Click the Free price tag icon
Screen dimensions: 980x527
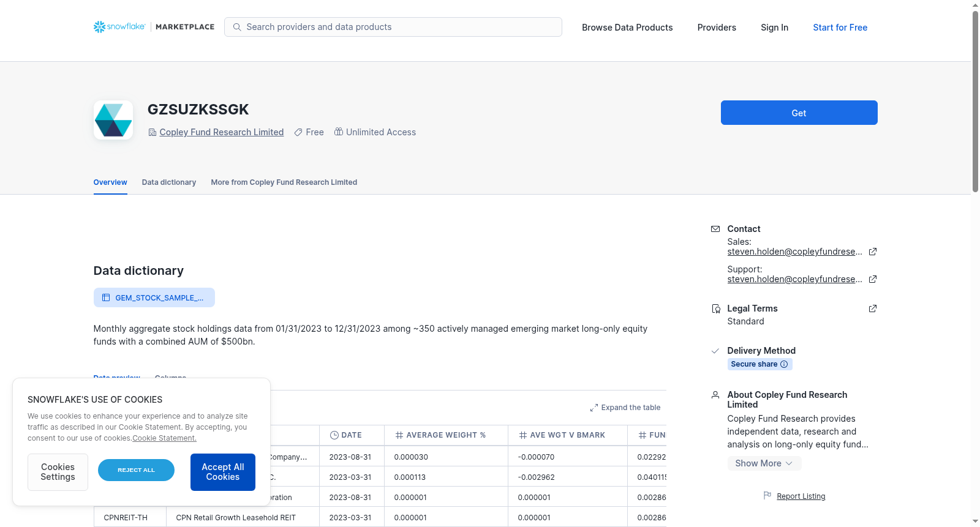(298, 132)
